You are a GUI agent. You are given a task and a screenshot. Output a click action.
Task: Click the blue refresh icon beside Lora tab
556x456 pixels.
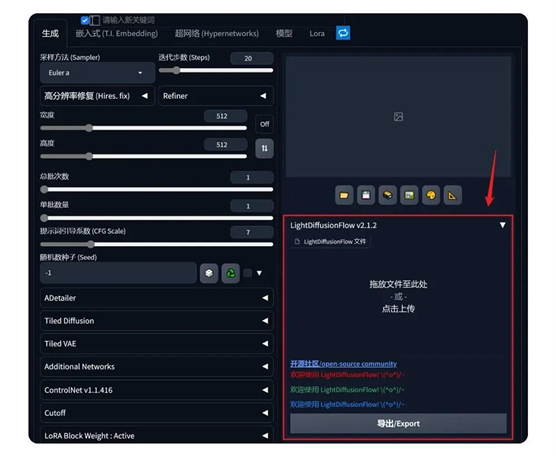[x=343, y=33]
